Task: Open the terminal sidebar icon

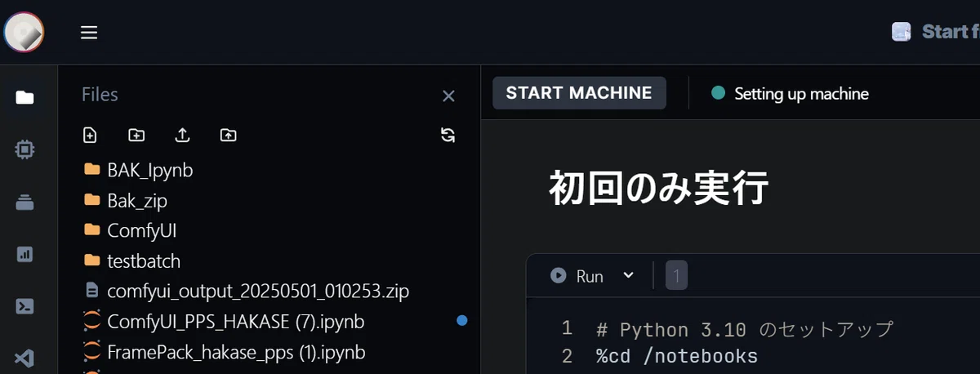Action: click(25, 307)
